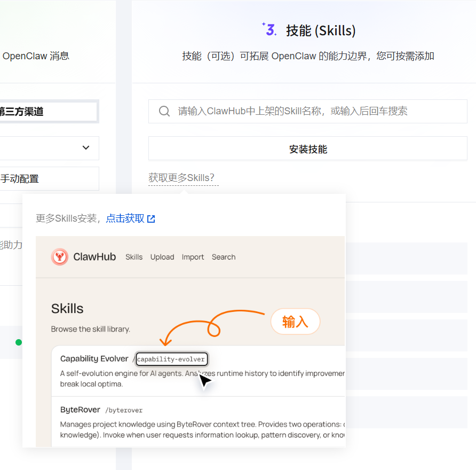The width and height of the screenshot is (476, 470).
Task: Open the Skills menu in ClawHub
Action: 134,257
